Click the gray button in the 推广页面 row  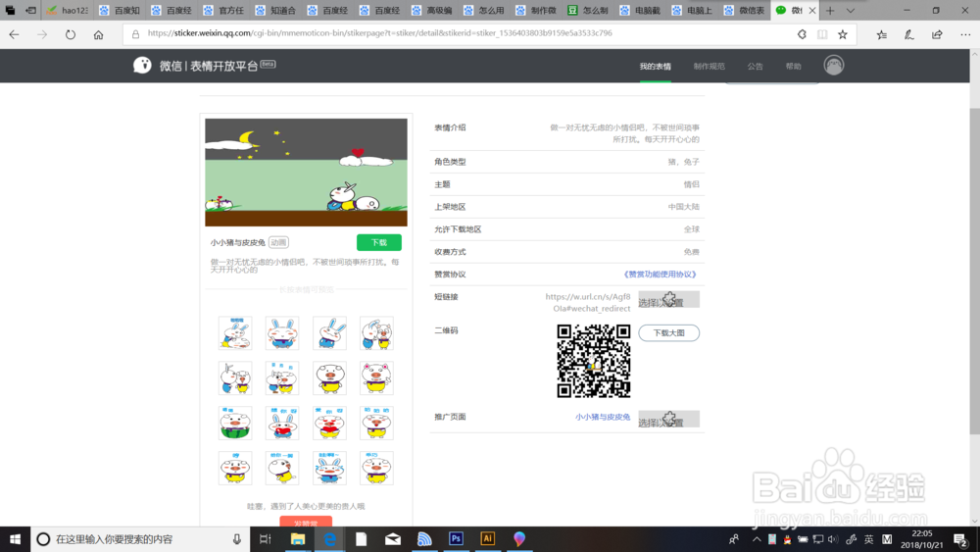(x=668, y=420)
